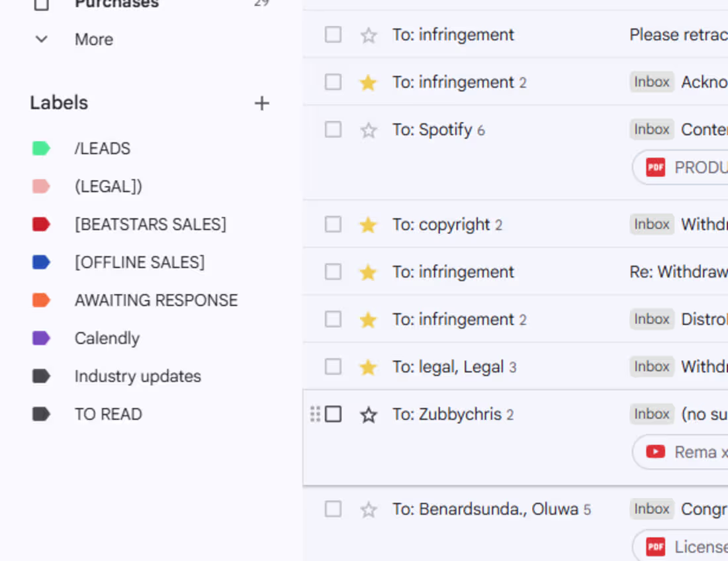Select the Spotify email checkbox
The height and width of the screenshot is (561, 728).
point(333,130)
